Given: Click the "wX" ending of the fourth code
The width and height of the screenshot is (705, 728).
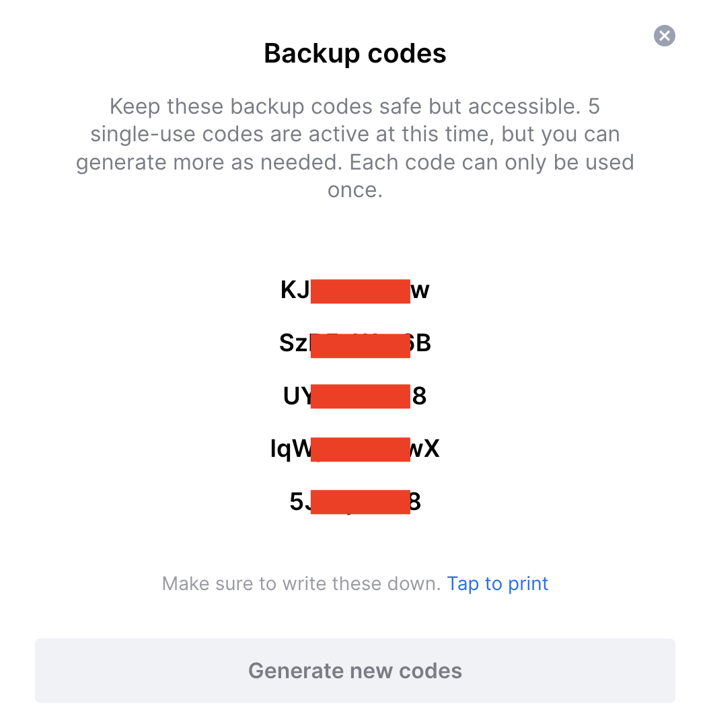Looking at the screenshot, I should coord(425,449).
